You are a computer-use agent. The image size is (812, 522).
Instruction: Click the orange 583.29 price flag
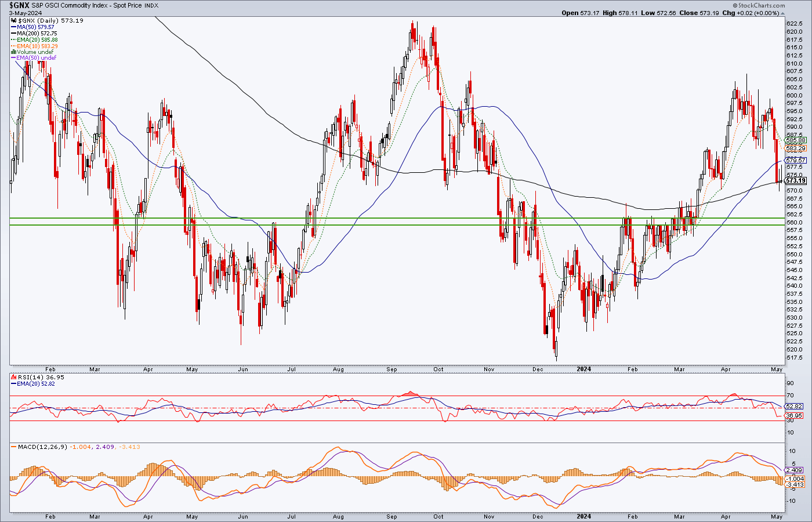(x=796, y=148)
